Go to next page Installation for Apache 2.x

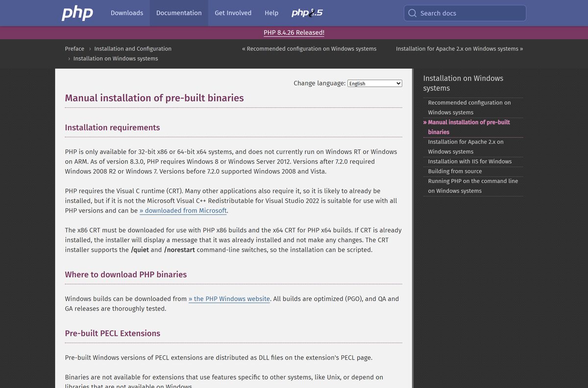click(x=459, y=48)
